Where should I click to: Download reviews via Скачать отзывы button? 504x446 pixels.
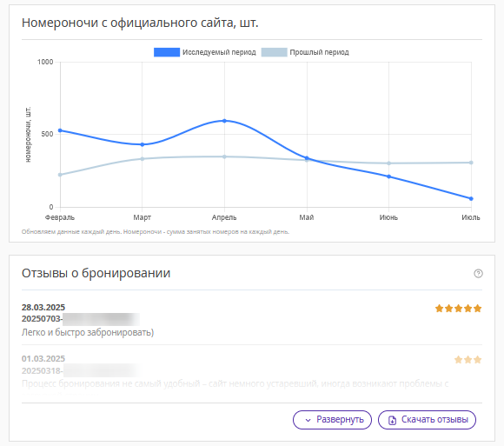pyautogui.click(x=427, y=420)
